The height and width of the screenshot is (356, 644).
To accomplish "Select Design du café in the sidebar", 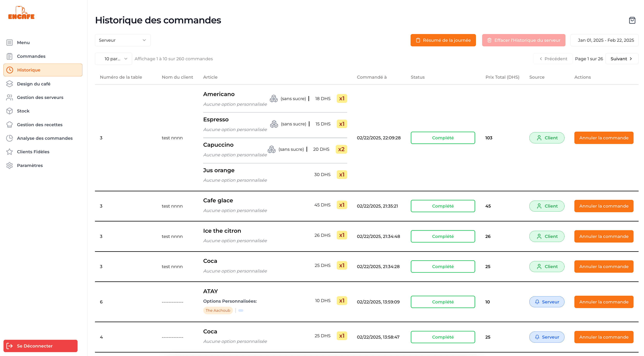I will 34,84.
